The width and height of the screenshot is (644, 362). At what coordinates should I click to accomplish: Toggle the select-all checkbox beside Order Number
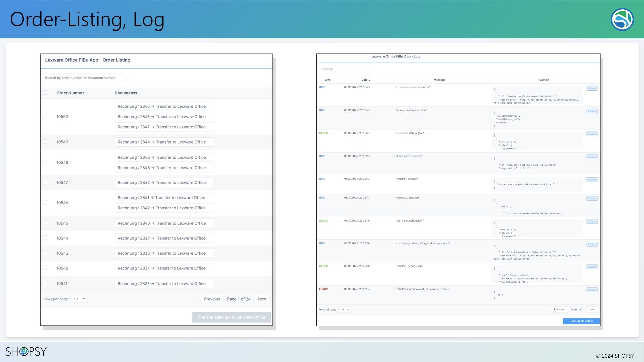coord(45,93)
